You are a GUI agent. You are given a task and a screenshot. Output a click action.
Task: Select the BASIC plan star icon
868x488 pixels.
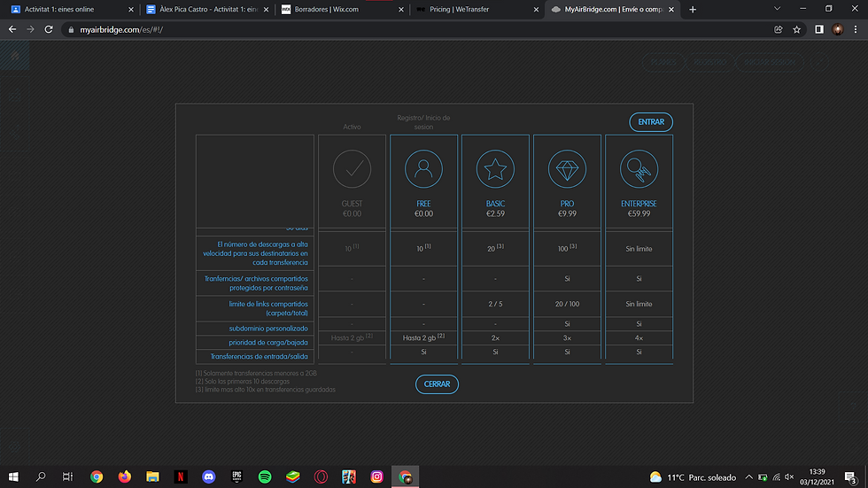coord(495,169)
